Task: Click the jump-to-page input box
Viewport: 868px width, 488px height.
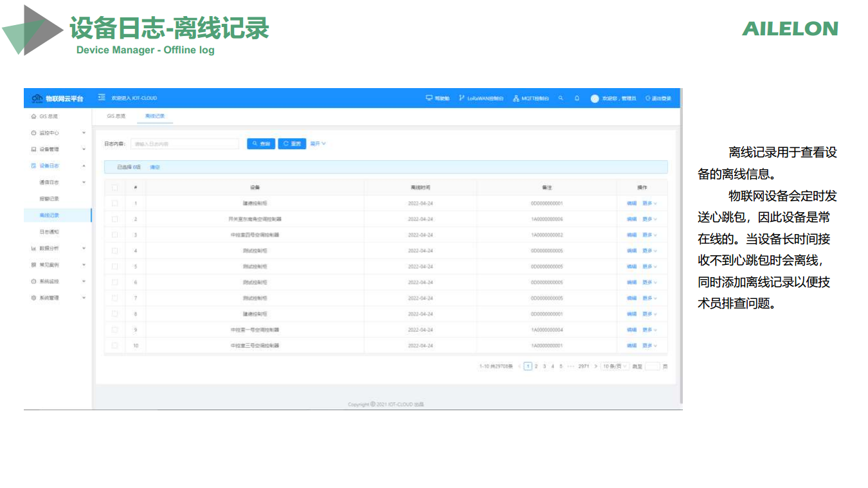Action: [x=653, y=366]
